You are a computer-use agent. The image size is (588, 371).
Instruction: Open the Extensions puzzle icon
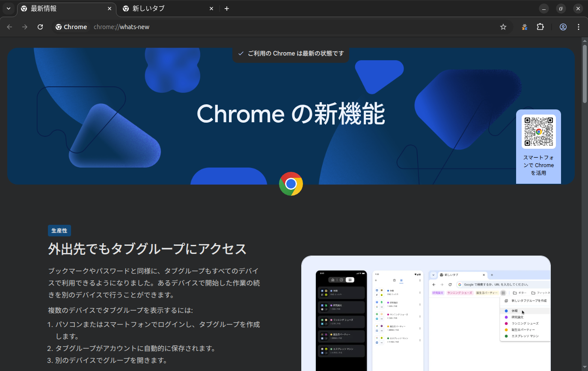click(540, 27)
